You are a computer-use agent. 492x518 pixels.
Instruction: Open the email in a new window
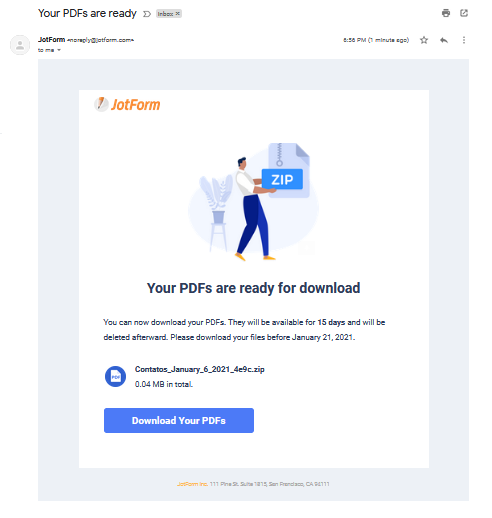coord(464,13)
